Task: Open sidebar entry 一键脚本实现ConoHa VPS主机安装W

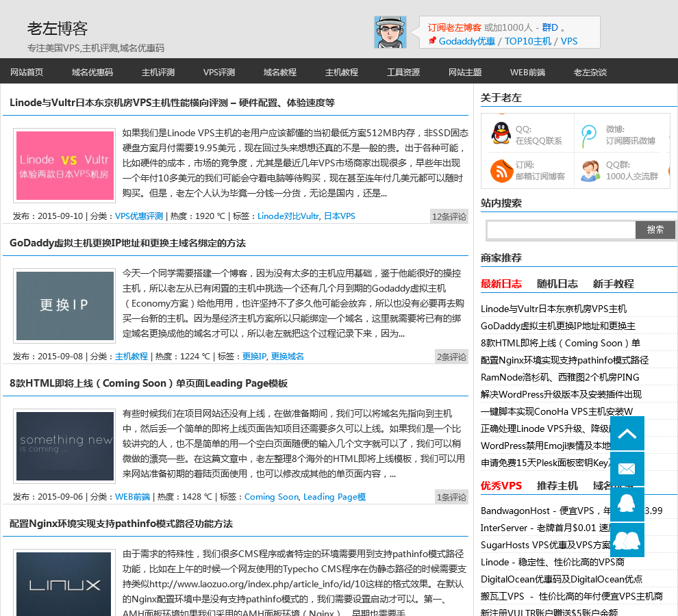Action: point(557,411)
